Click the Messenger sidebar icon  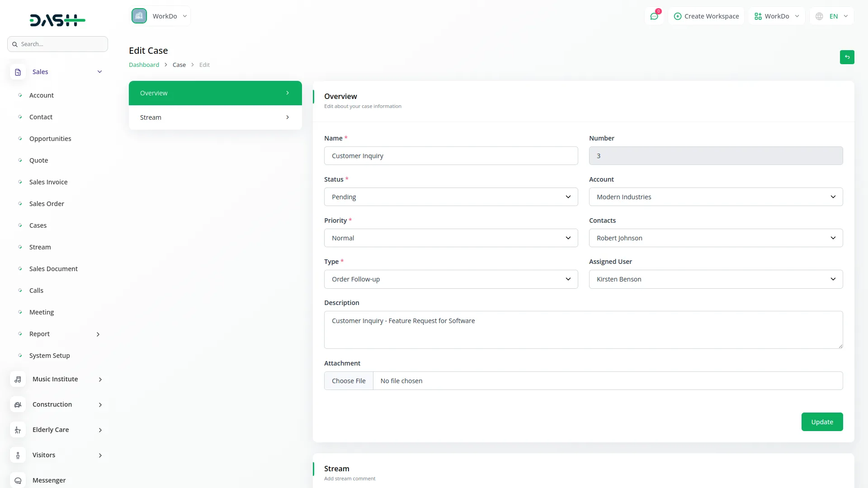18,480
